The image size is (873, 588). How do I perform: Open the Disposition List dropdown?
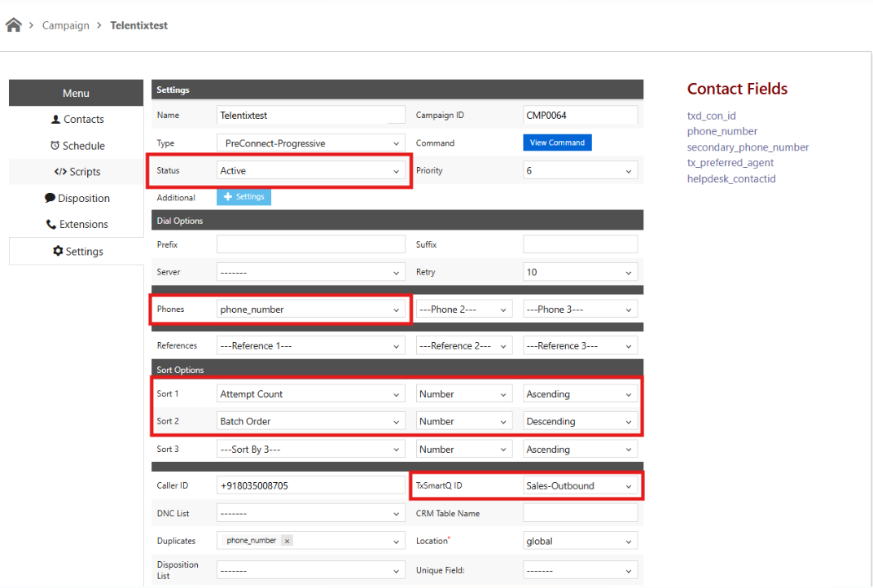[x=310, y=570]
